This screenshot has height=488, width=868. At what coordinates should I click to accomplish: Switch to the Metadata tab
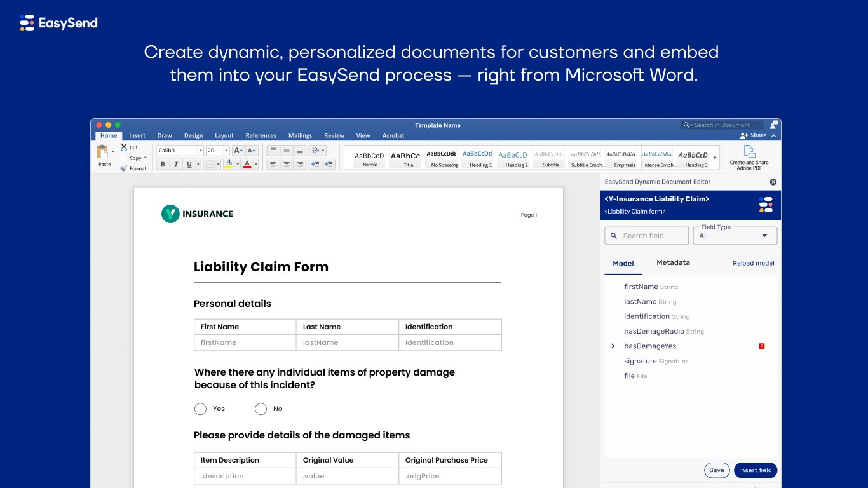(x=673, y=262)
